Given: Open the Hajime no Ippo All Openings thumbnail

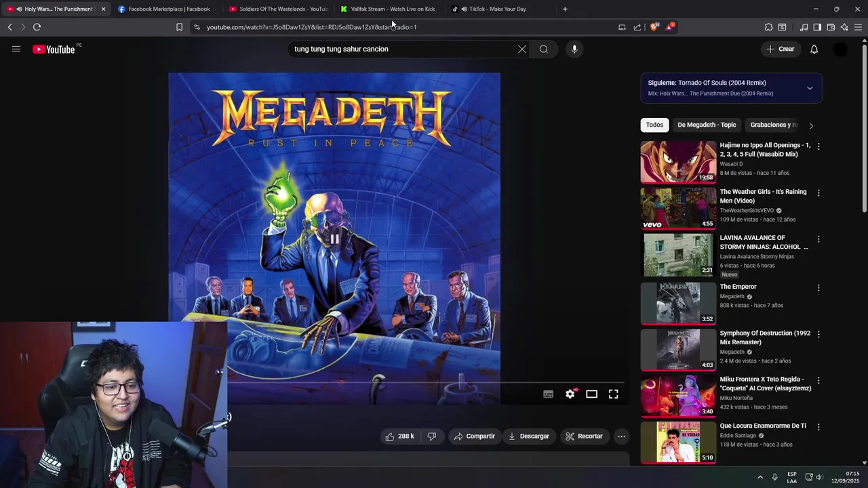Looking at the screenshot, I should [x=678, y=162].
